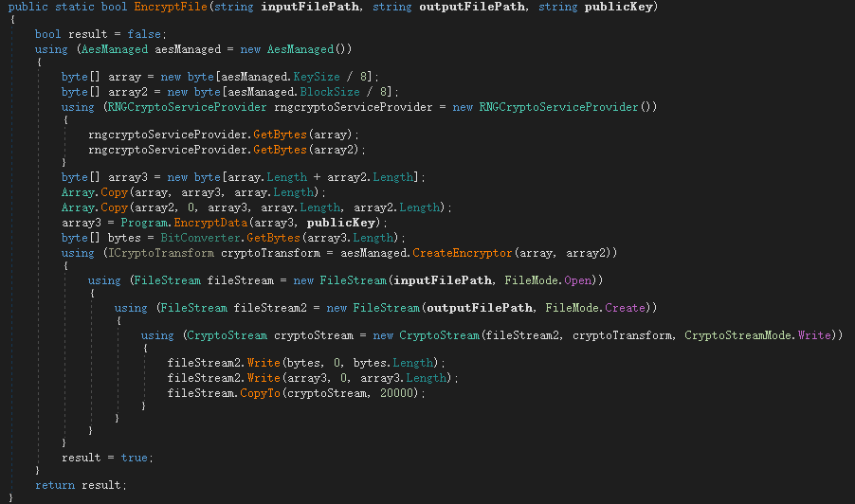The width and height of the screenshot is (855, 504).
Task: Click GetBytes in the GetBytes(array2) call
Action: (280, 150)
